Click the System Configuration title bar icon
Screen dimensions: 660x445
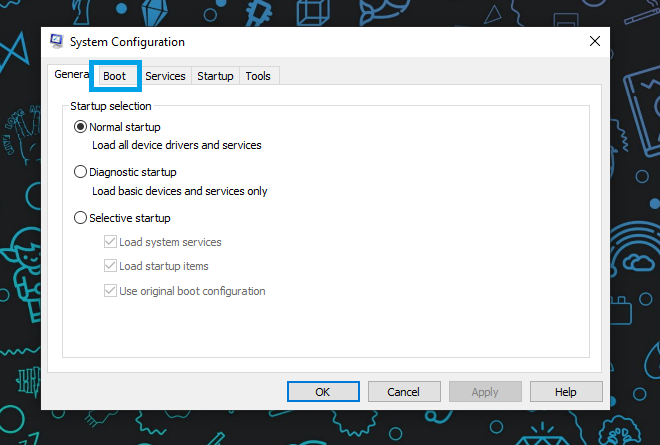tap(56, 41)
